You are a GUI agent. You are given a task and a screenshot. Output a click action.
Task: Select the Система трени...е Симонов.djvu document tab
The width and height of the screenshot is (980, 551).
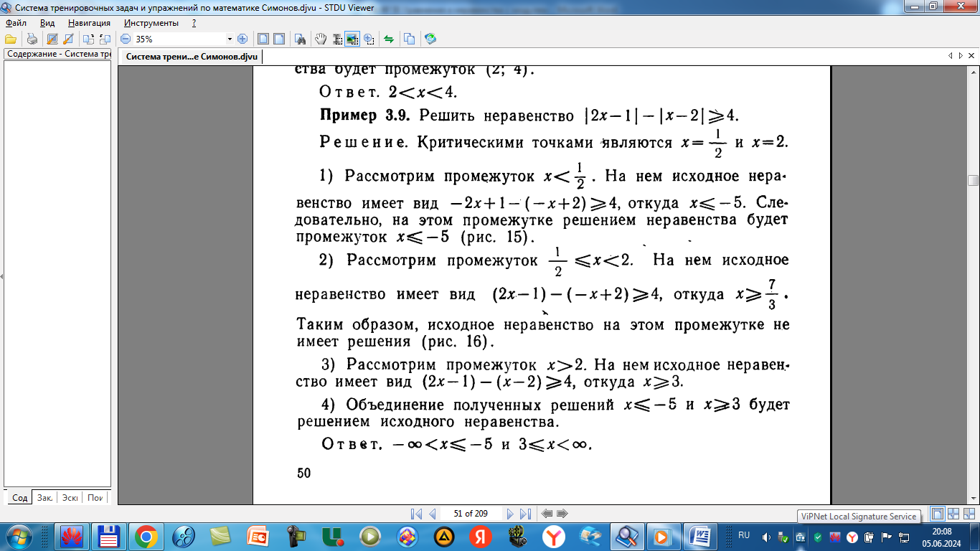click(191, 57)
